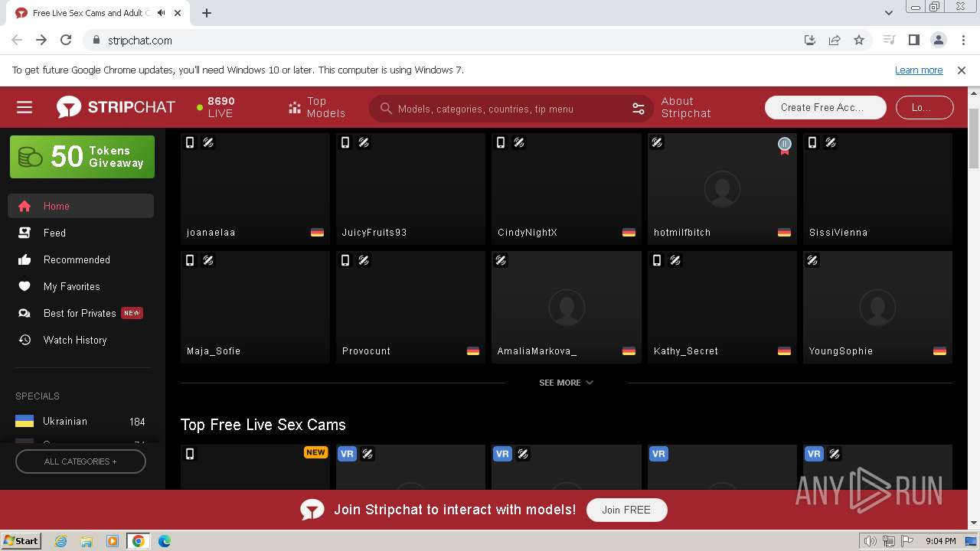Click the 8690 LIVE counter
Viewport: 980px width, 551px height.
tap(216, 107)
